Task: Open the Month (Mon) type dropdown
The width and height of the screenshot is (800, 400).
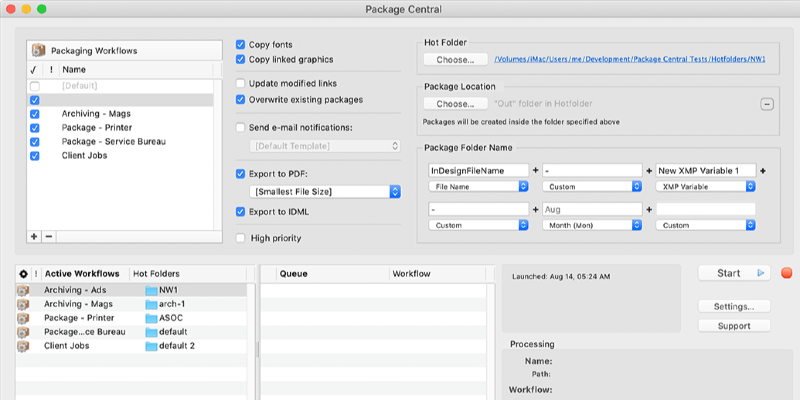Action: (592, 225)
